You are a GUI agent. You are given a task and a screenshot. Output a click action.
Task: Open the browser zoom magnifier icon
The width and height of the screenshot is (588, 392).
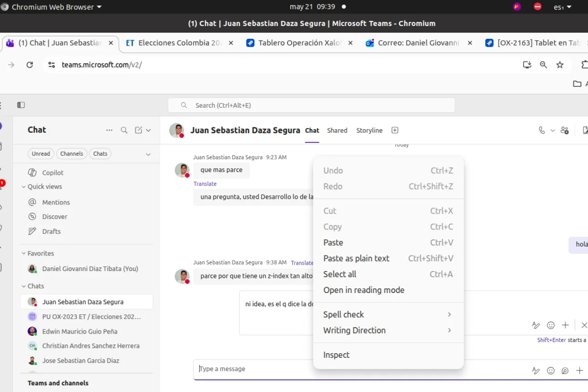[543, 65]
